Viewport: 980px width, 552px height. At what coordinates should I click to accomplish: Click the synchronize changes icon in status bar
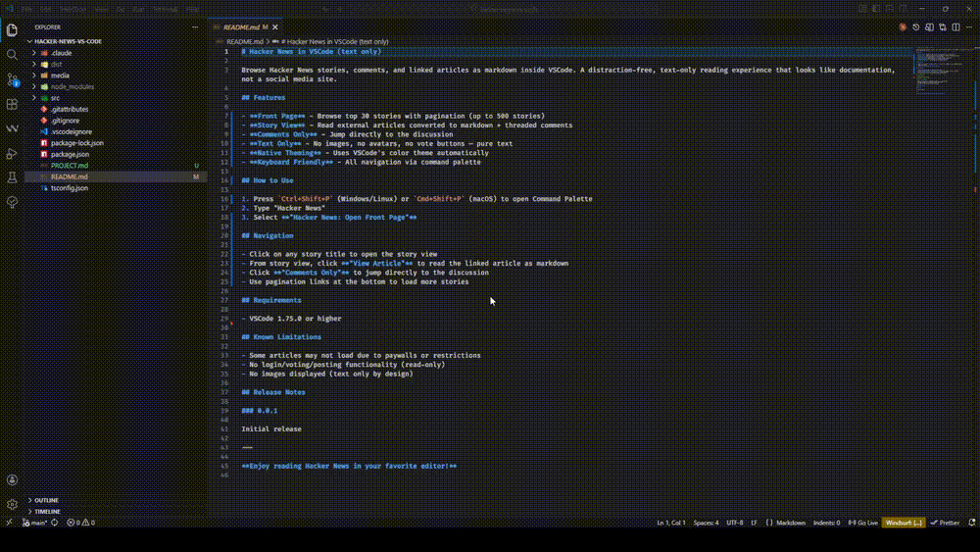pos(54,523)
